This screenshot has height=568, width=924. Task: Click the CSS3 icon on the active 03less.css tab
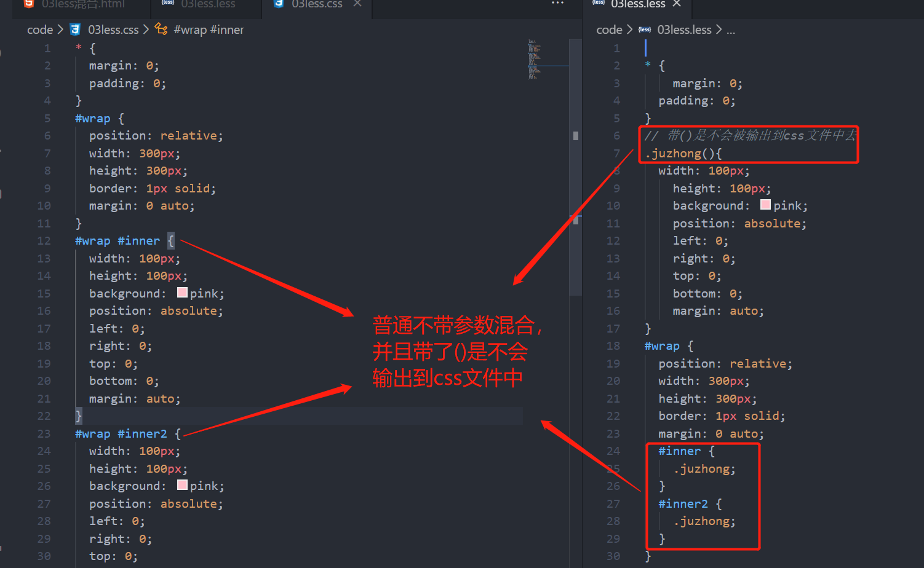coord(278,4)
